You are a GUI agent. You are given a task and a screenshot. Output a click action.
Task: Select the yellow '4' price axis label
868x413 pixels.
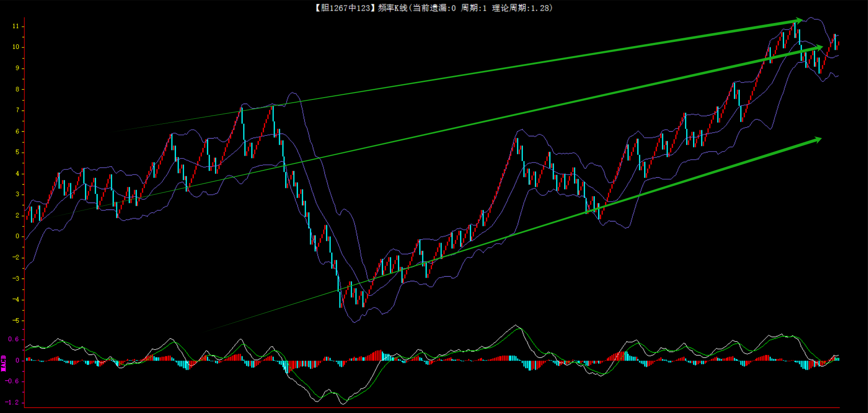point(17,174)
